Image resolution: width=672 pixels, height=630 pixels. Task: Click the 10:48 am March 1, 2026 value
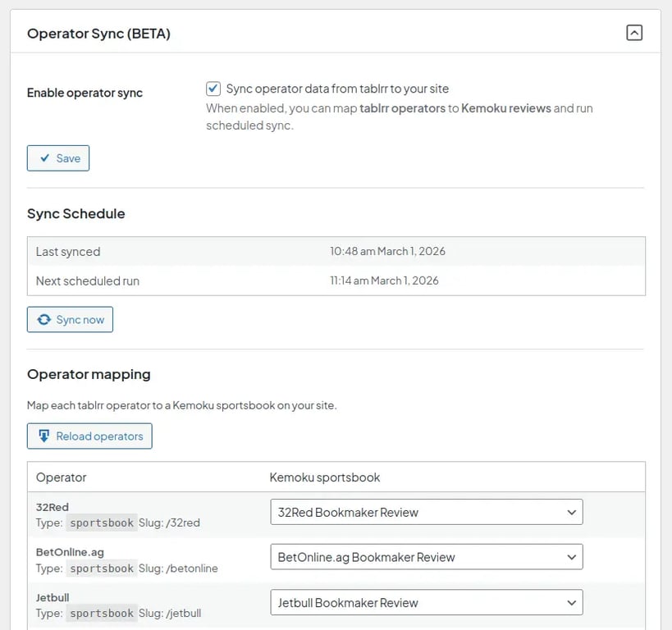tap(387, 251)
